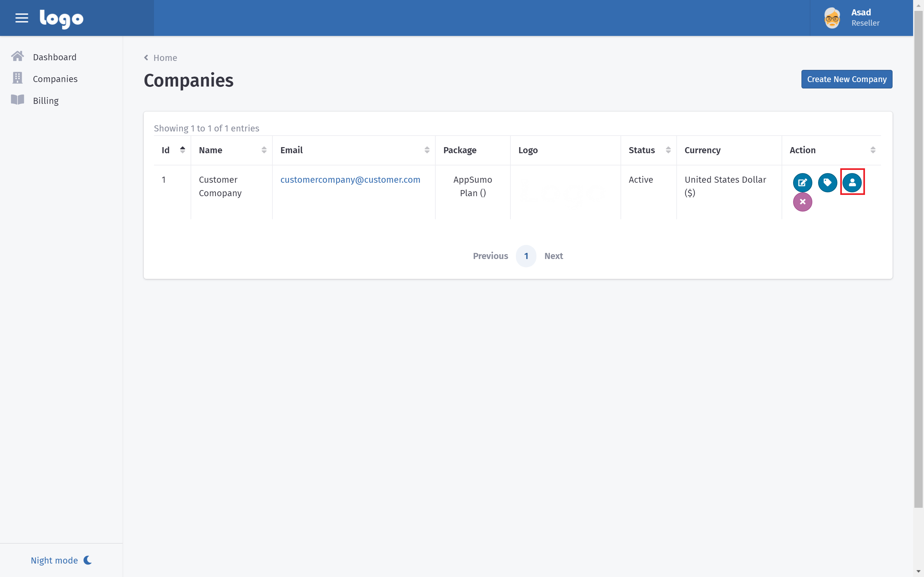Toggle Night mode

pos(61,560)
